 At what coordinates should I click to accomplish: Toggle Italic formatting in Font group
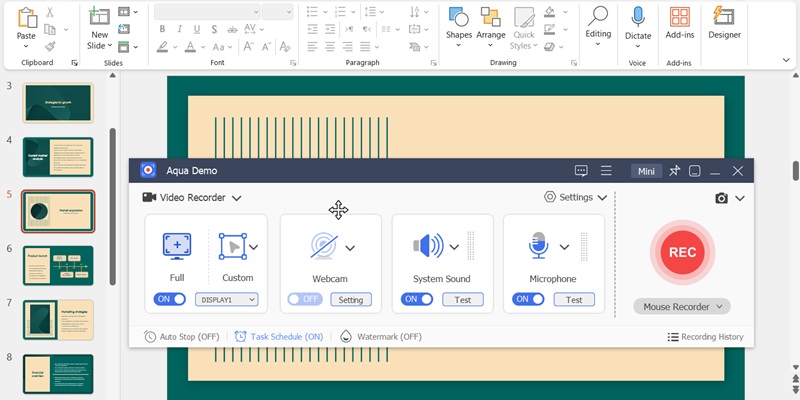click(x=180, y=29)
